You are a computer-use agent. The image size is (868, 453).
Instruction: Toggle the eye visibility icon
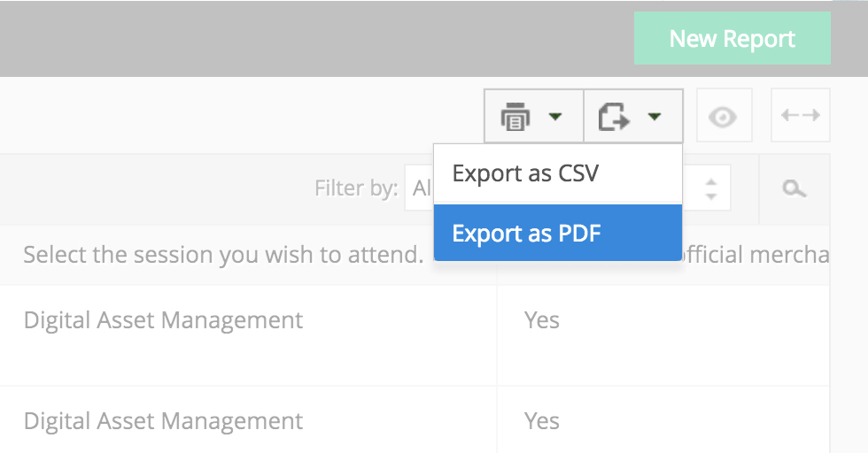point(724,116)
